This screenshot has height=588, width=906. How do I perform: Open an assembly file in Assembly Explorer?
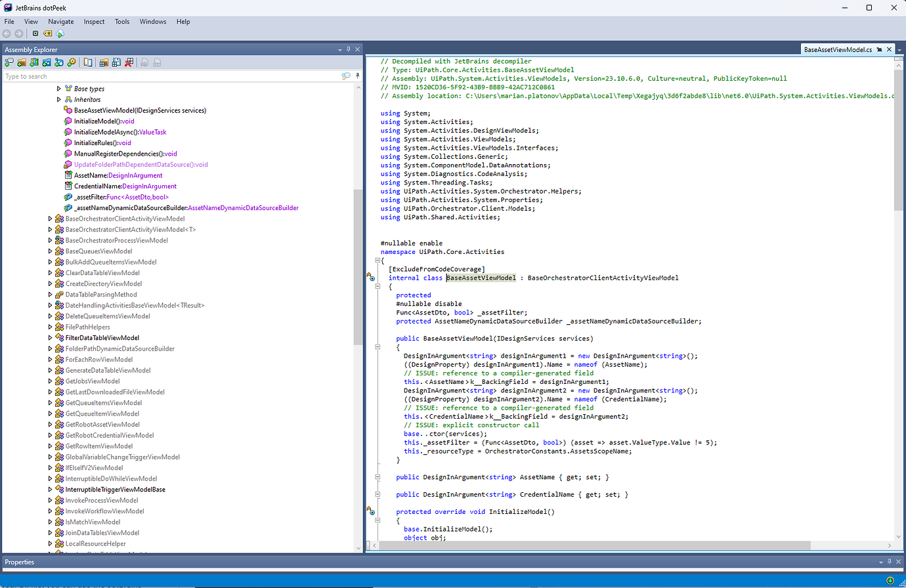(9, 62)
